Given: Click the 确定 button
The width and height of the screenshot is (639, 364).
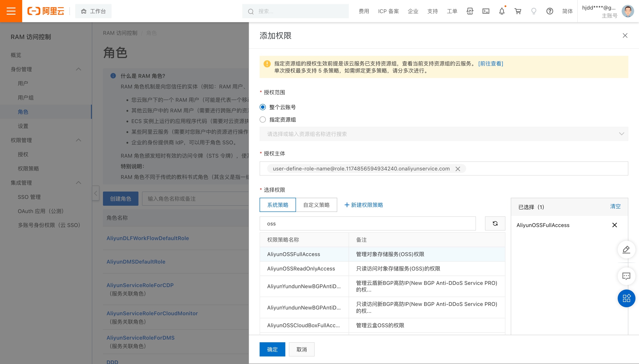Looking at the screenshot, I should click(x=272, y=349).
